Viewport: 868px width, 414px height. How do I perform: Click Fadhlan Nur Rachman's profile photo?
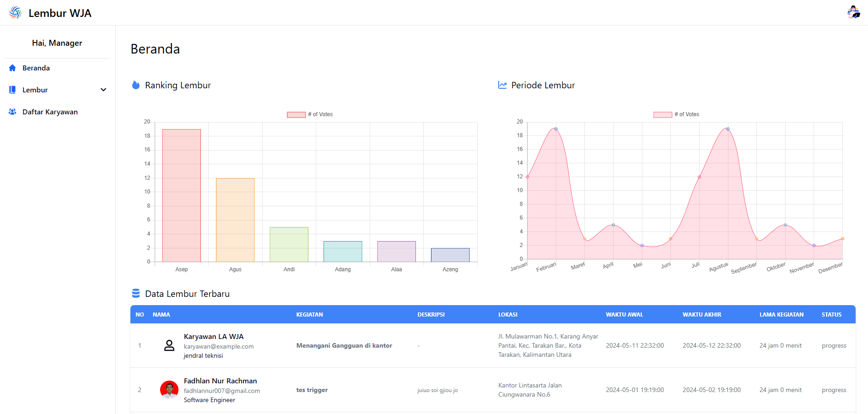pos(169,390)
